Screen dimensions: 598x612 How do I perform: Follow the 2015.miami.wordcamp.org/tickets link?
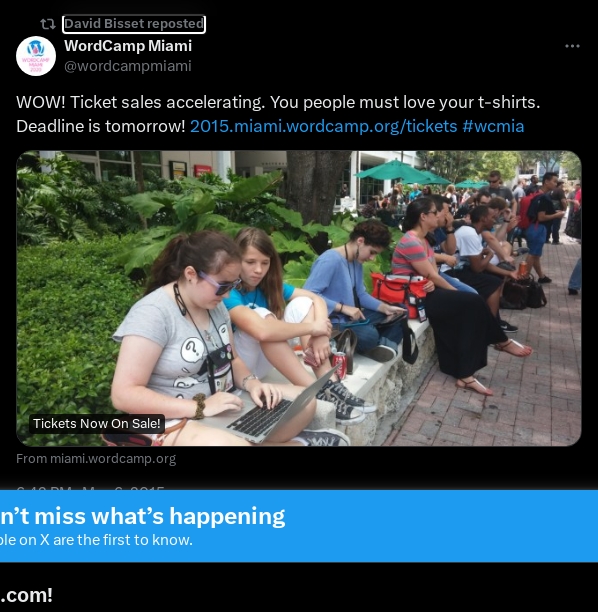tap(323, 126)
